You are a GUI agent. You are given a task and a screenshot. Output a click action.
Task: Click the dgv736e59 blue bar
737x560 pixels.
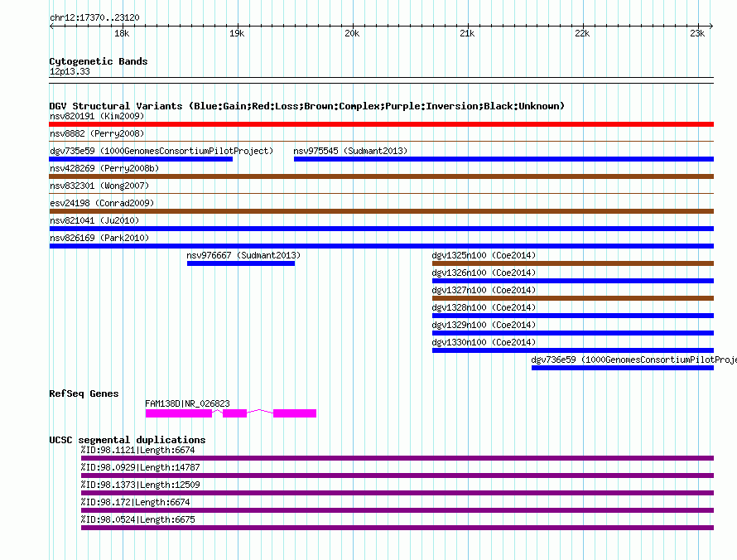(x=623, y=368)
